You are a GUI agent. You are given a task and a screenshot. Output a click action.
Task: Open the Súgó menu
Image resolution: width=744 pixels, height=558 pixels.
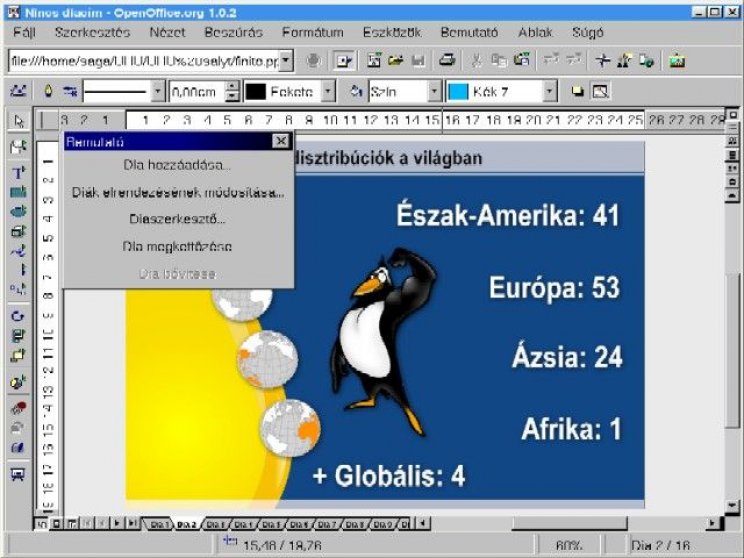pyautogui.click(x=587, y=32)
